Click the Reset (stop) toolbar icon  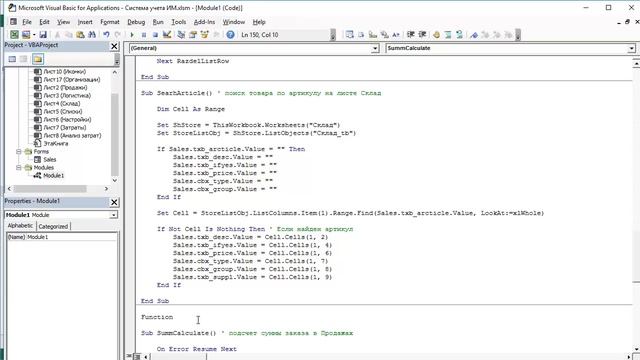(x=155, y=35)
